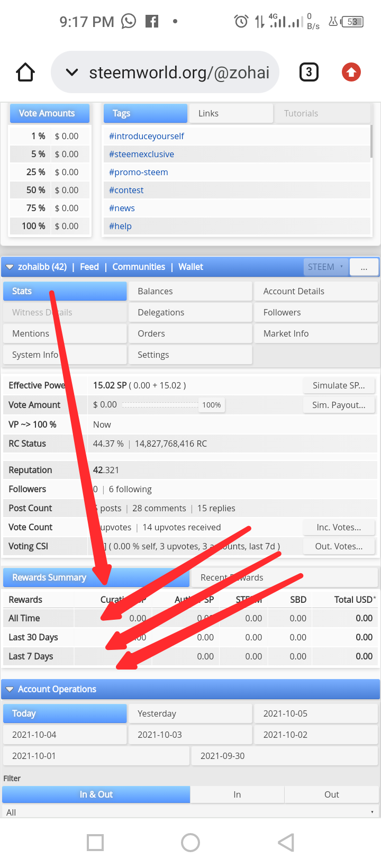Tap the battery indicator in status bar
The image size is (381, 868).
click(352, 22)
